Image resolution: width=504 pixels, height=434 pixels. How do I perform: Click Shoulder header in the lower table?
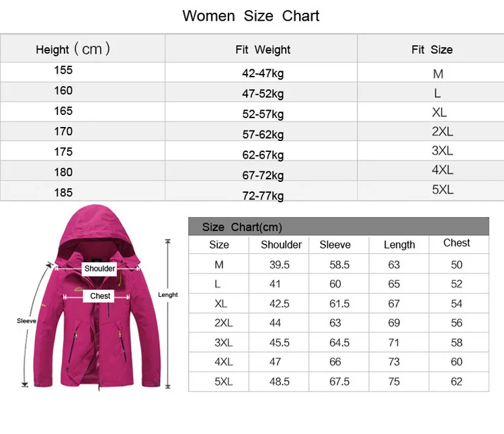(x=281, y=245)
